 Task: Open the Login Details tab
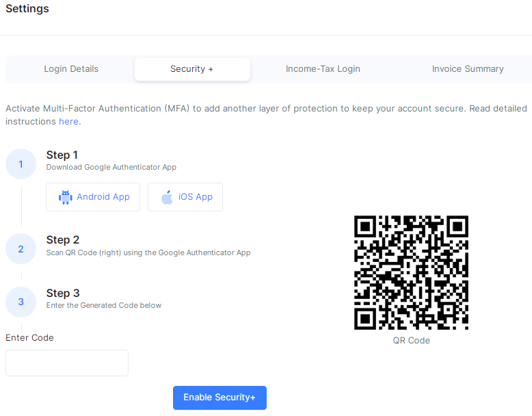click(71, 69)
